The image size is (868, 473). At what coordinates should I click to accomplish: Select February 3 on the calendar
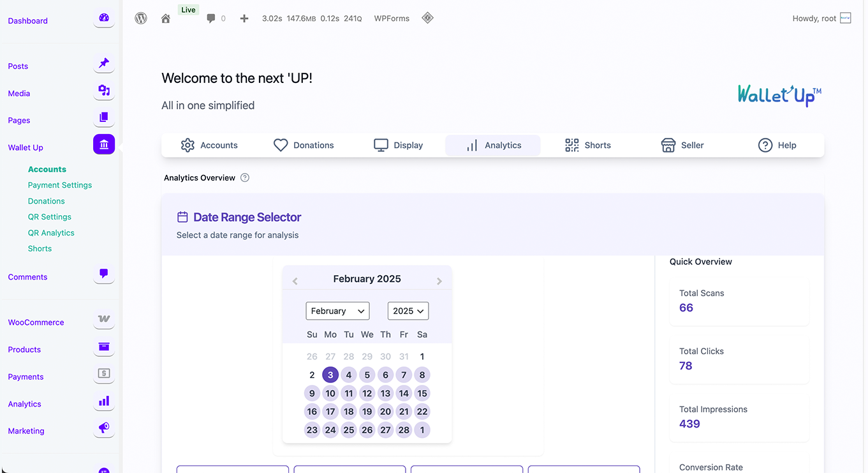[x=330, y=375]
